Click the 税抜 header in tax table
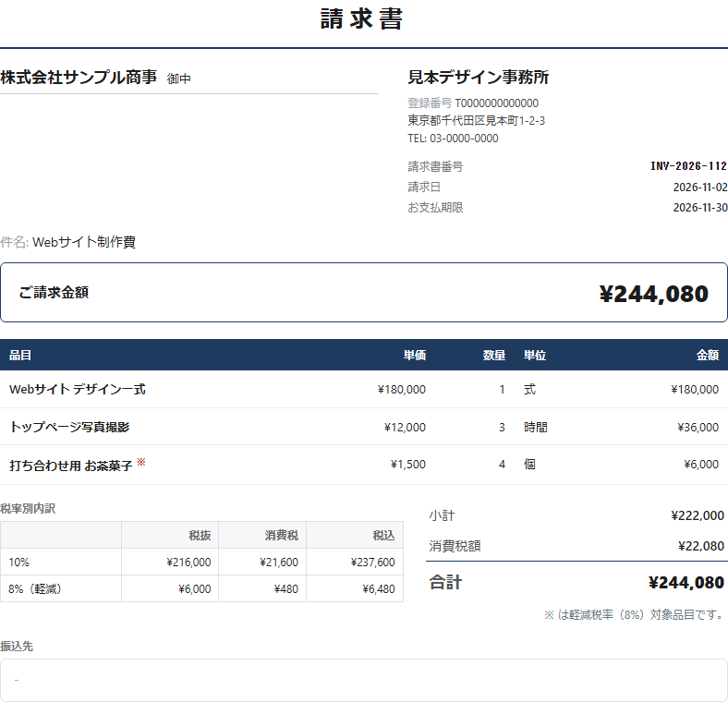Image resolution: width=728 pixels, height=702 pixels. coord(200,536)
